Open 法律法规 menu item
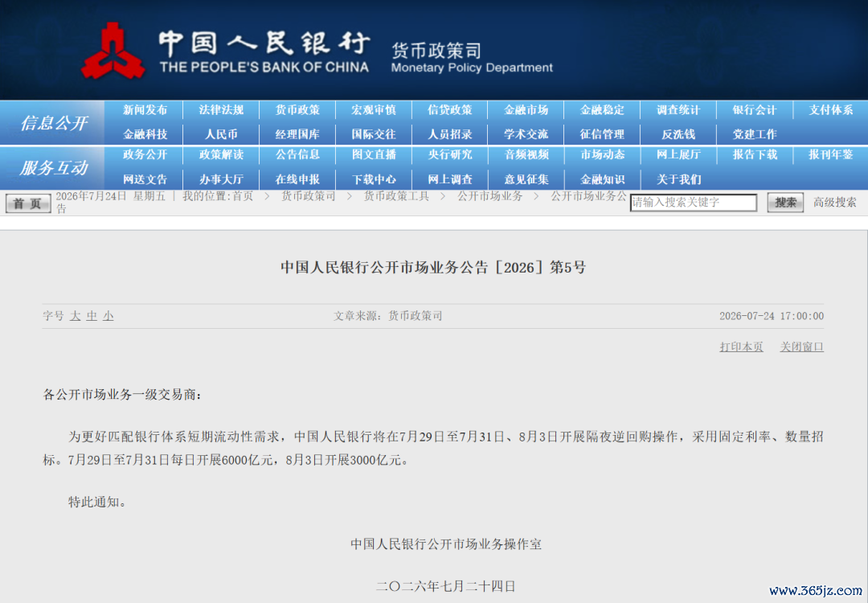The height and width of the screenshot is (603, 868). tap(222, 110)
